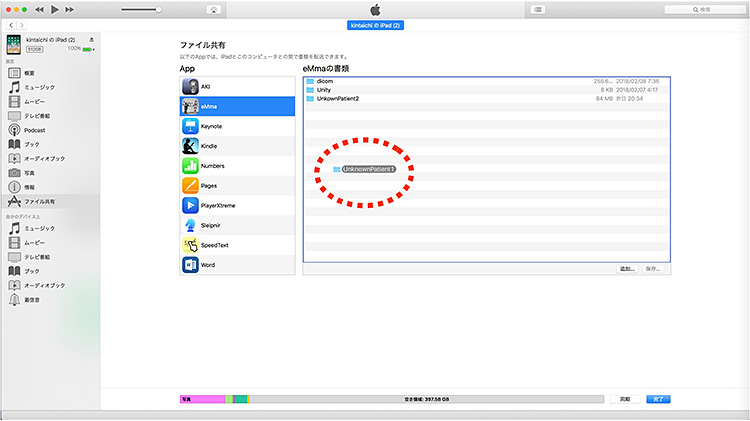Screen dimensions: 750x421
Task: Open ブック under the 設定 section
Action: tap(32, 144)
